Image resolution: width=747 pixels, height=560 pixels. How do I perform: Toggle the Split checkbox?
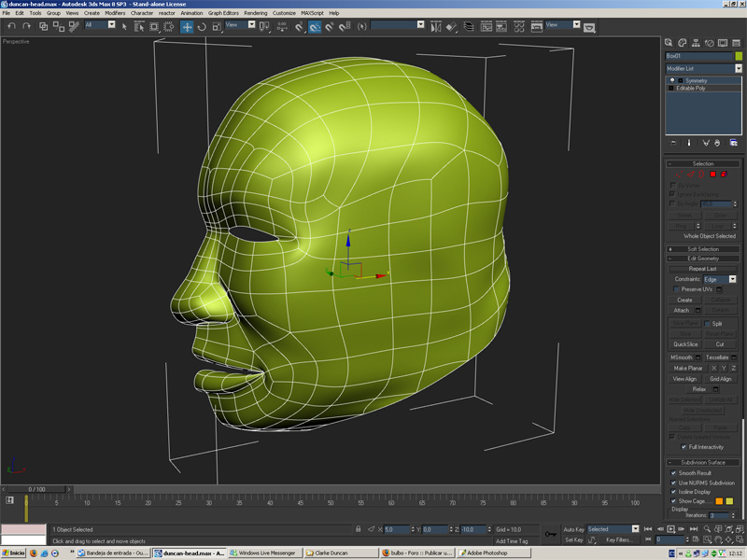pos(708,323)
